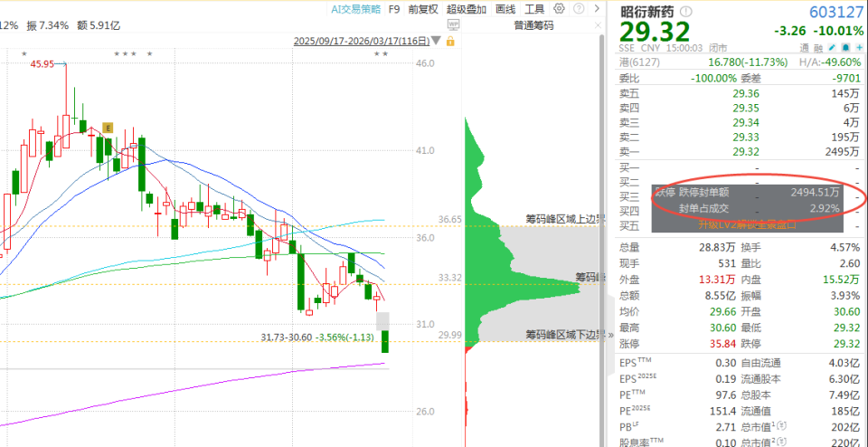The height and width of the screenshot is (447, 868).
Task: Click the info icon beside 总市值2
Action: 781,442
